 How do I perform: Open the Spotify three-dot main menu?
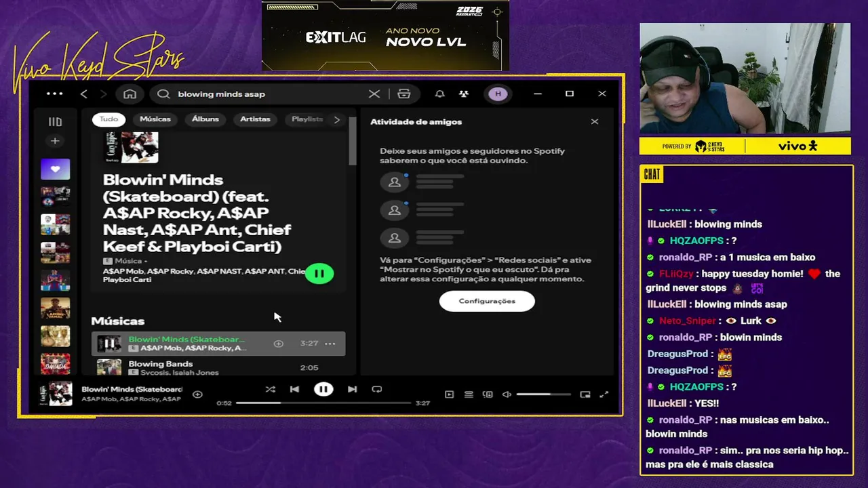55,94
